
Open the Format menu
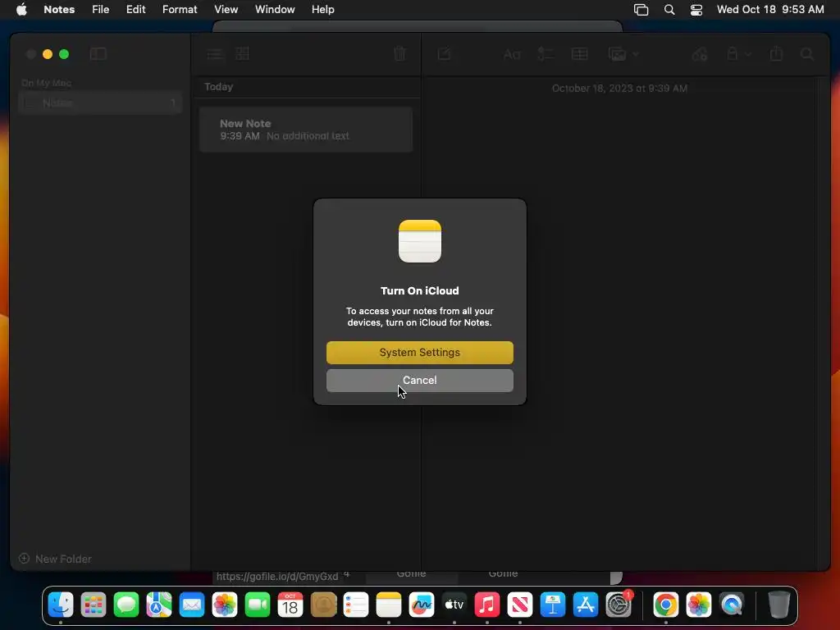pos(180,10)
